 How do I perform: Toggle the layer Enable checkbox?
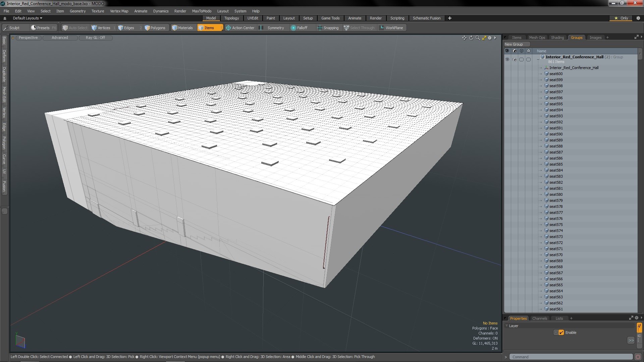pos(561,333)
